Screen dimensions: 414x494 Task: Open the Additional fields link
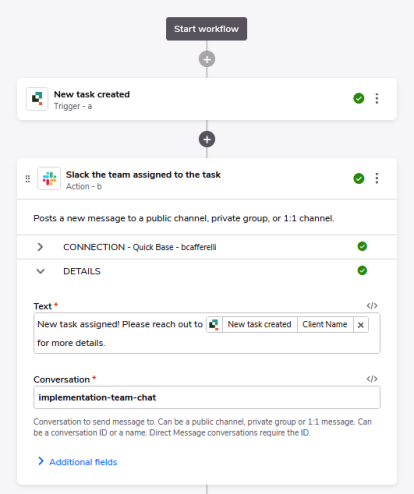(x=83, y=462)
